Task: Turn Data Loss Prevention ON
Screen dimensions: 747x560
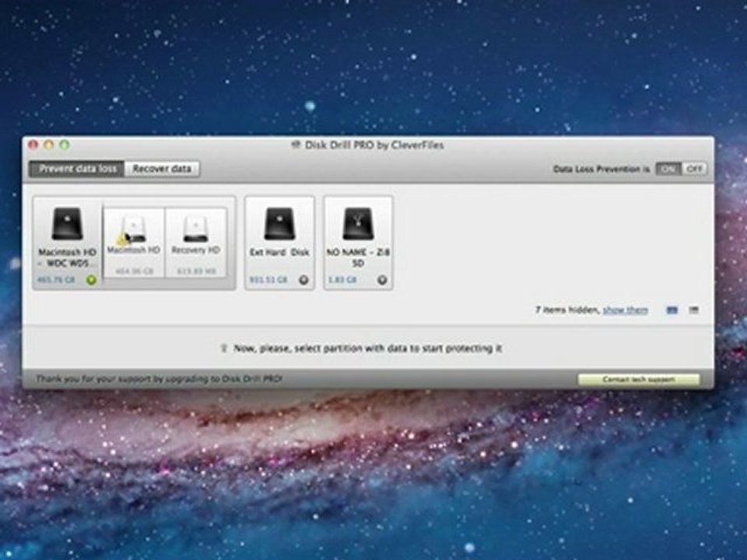Action: [x=668, y=169]
